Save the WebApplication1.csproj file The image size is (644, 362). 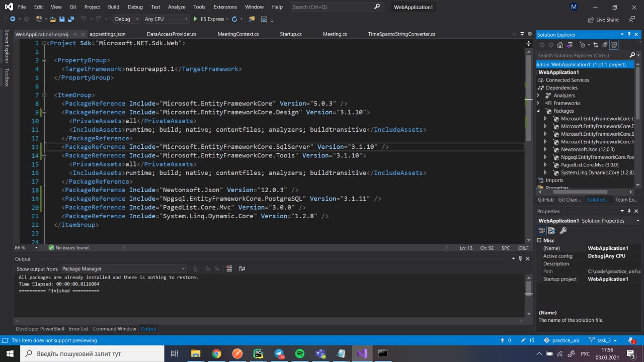(62, 19)
